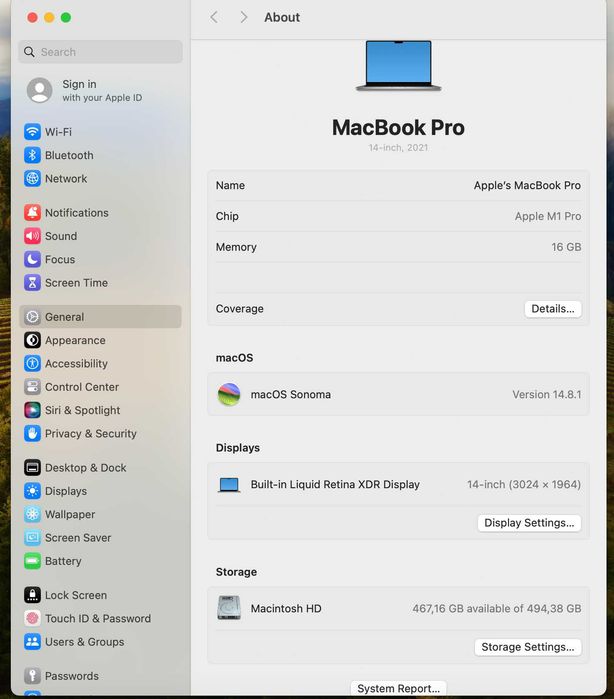This screenshot has width=614, height=699.
Task: Click 467,16 GB available storage text
Action: click(x=497, y=609)
